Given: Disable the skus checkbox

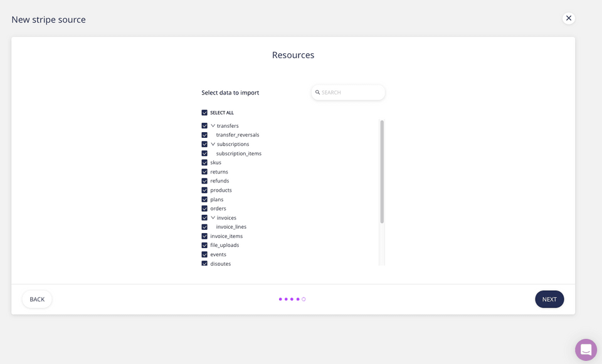Looking at the screenshot, I should [204, 162].
